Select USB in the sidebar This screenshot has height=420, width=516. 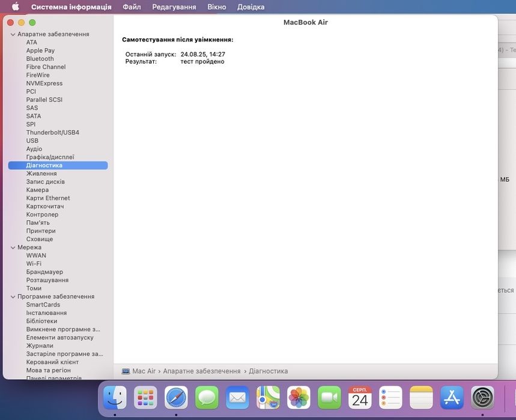32,140
